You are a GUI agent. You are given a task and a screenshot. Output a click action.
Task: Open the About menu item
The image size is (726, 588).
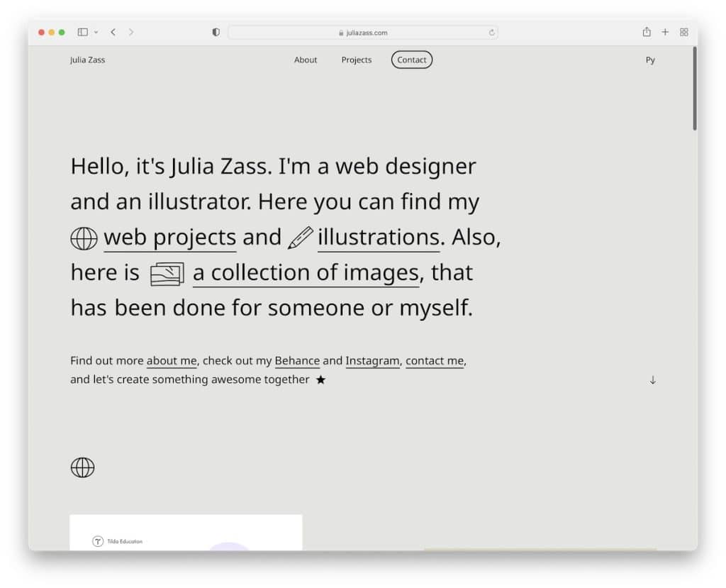pos(306,60)
